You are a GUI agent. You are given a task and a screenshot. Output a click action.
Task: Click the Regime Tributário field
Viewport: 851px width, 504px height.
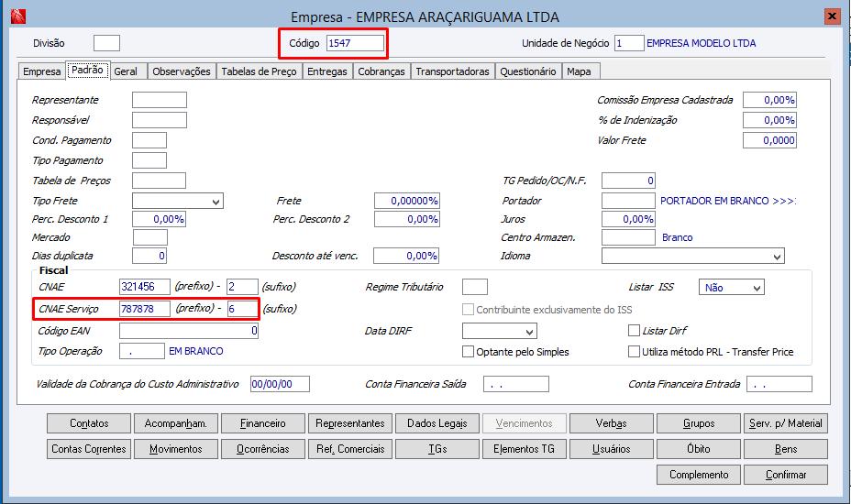coord(475,287)
